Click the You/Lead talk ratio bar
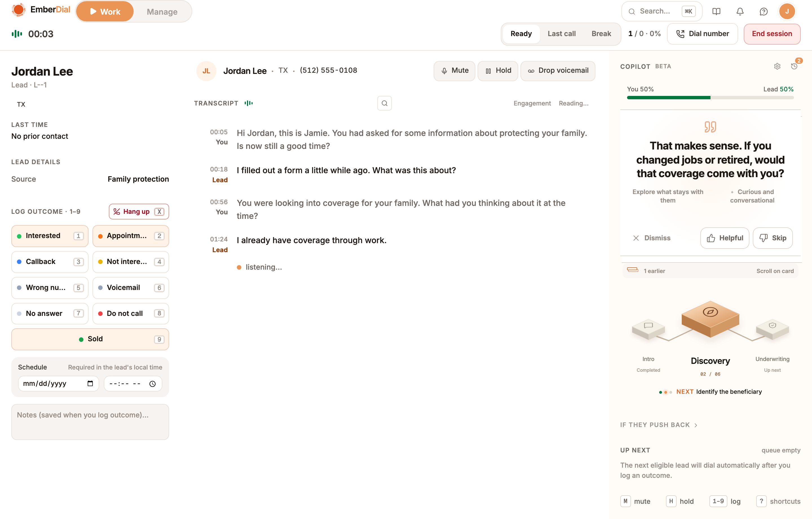The height and width of the screenshot is (519, 812). [x=710, y=98]
